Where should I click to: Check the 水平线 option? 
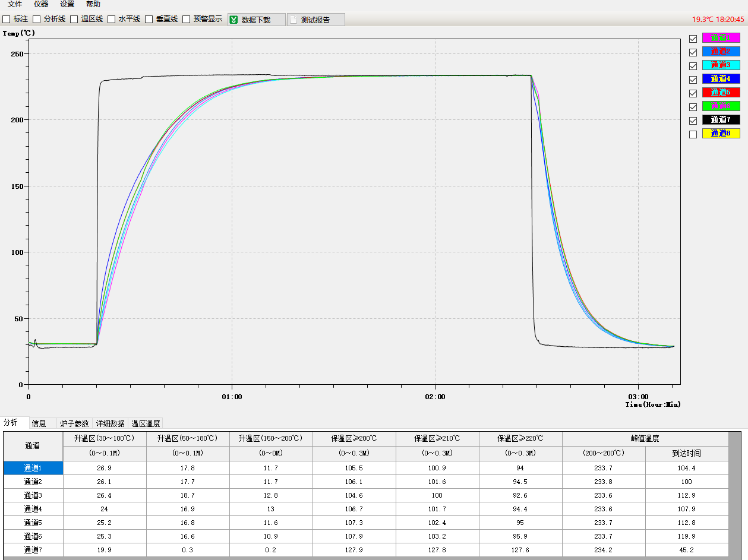111,19
